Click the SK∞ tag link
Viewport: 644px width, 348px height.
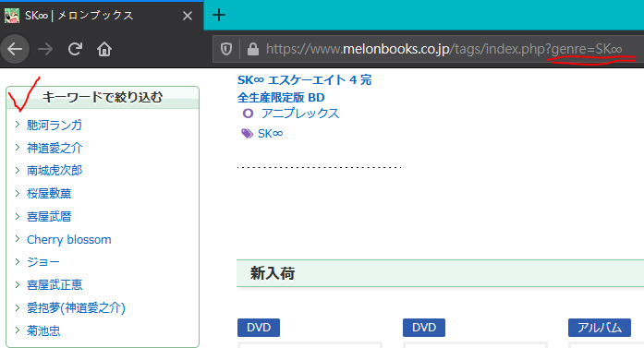(x=270, y=133)
